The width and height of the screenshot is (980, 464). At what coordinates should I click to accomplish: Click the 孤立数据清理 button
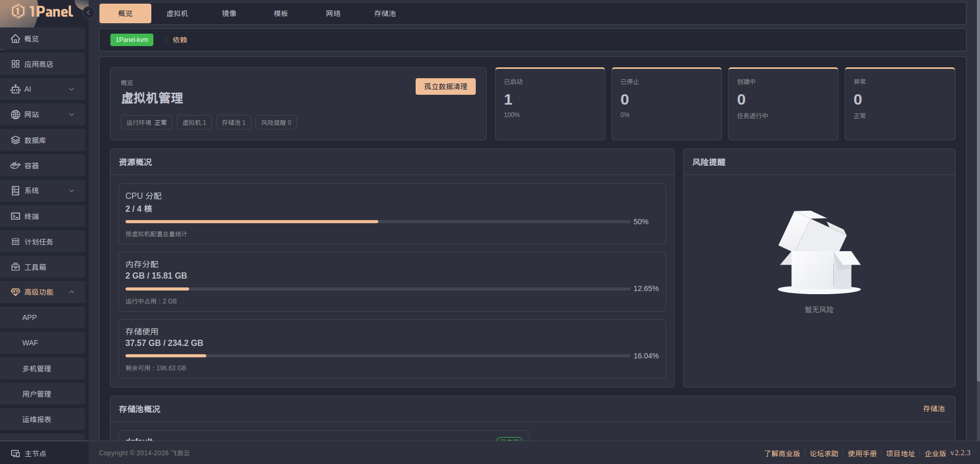pyautogui.click(x=446, y=86)
